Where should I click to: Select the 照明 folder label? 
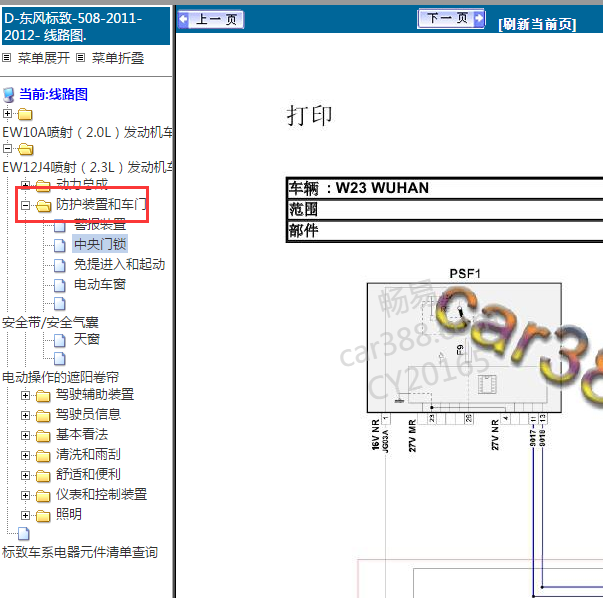coord(69,515)
